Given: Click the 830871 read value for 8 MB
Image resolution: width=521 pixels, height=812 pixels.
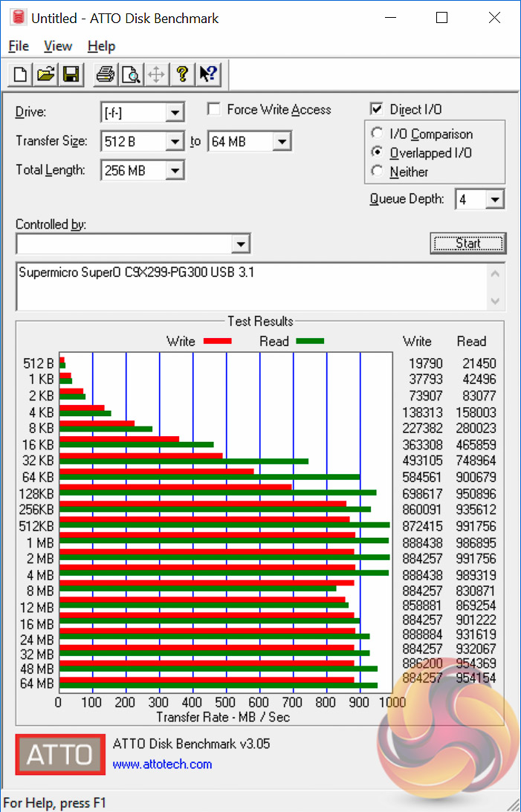Looking at the screenshot, I should click(476, 591).
